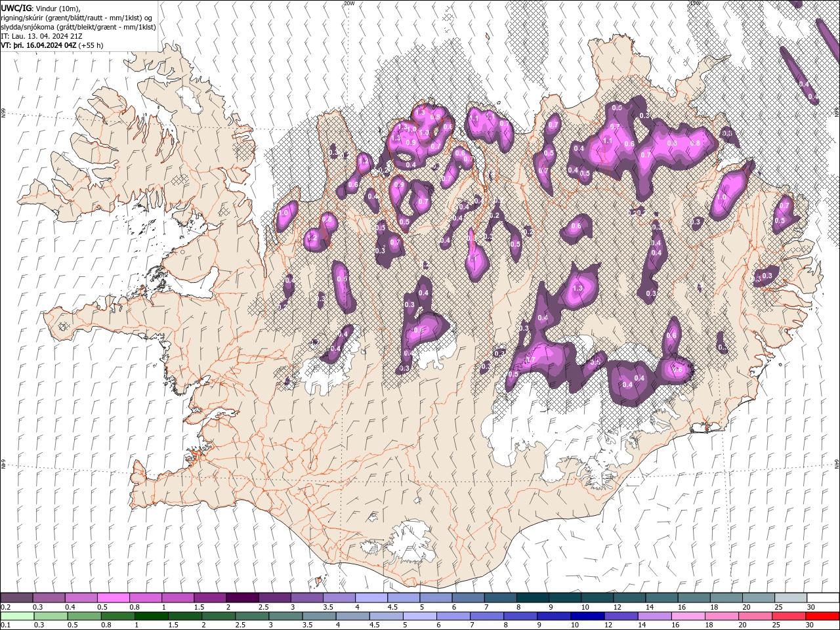This screenshot has height=630, width=840.
Task: Pick the 0.8 snow scale swatch
Action: [145, 598]
